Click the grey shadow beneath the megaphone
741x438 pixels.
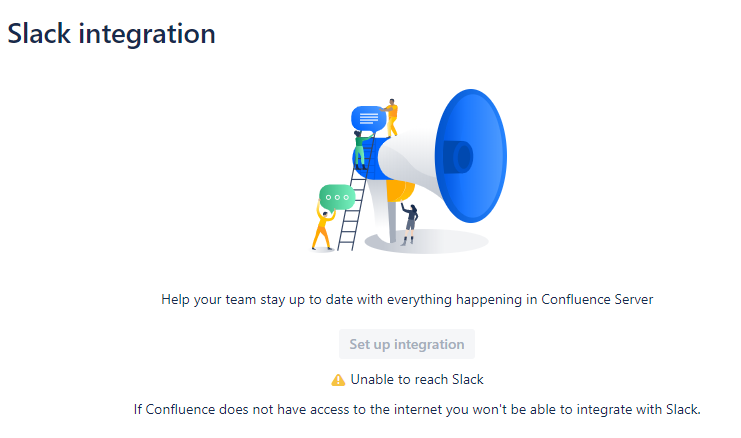[x=426, y=241]
